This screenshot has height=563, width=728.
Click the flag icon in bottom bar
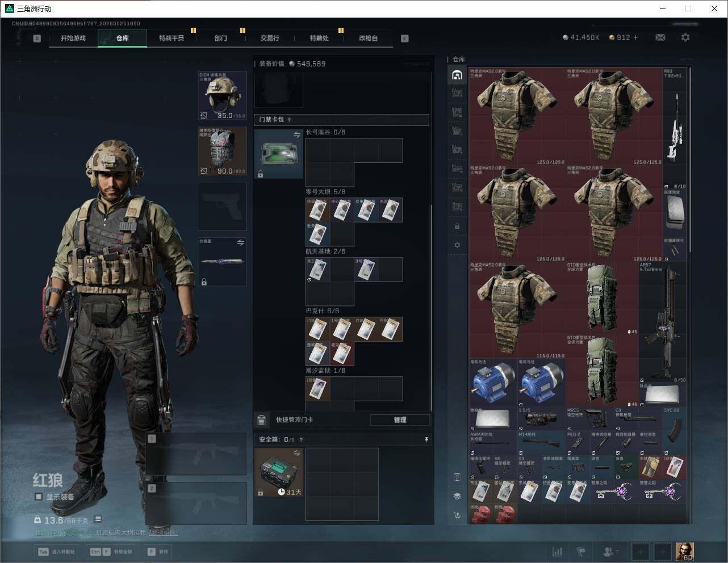(x=581, y=552)
